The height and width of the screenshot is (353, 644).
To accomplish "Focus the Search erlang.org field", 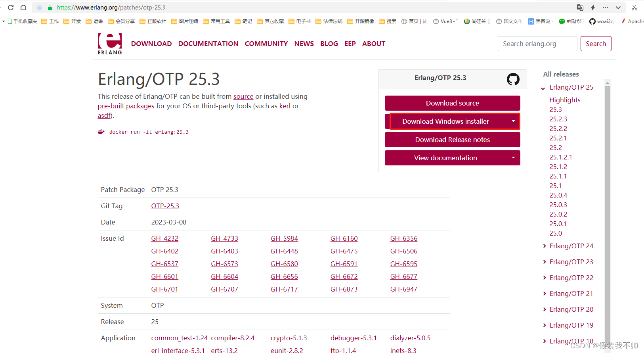I will coord(537,44).
